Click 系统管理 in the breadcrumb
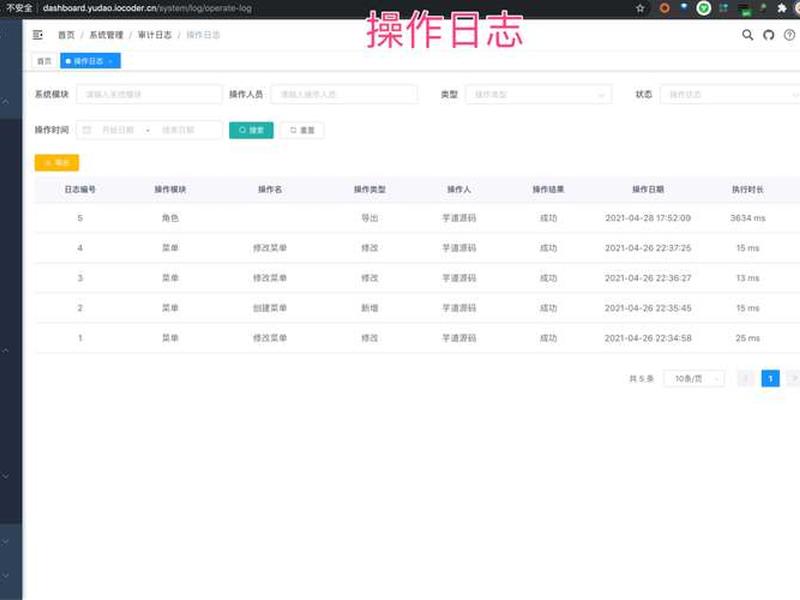800x600 pixels. tap(106, 35)
